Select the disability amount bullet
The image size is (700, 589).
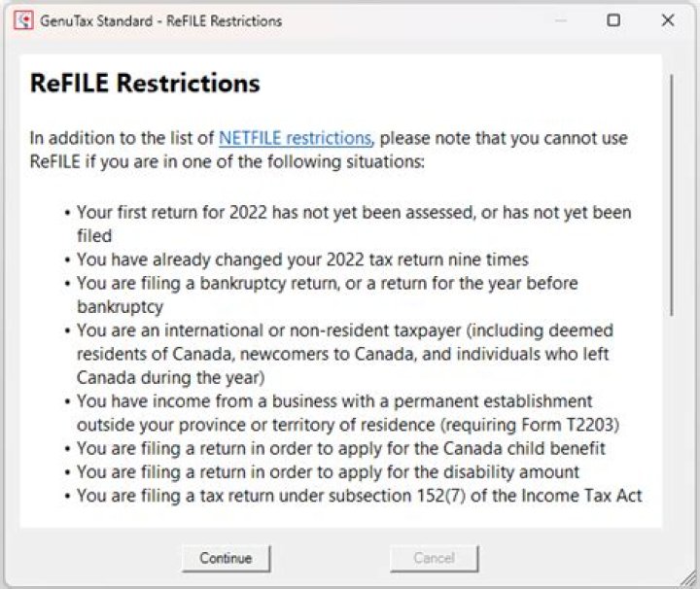pyautogui.click(x=328, y=471)
